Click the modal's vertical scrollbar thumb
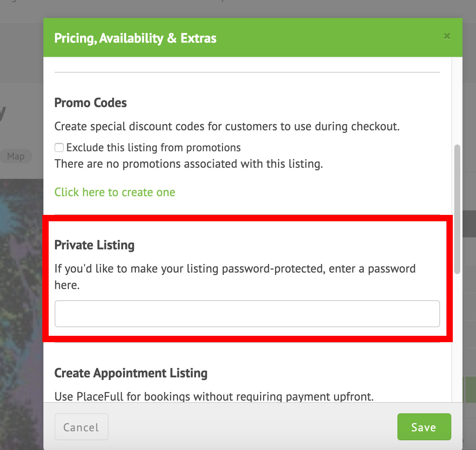This screenshot has width=476, height=450. 457,209
